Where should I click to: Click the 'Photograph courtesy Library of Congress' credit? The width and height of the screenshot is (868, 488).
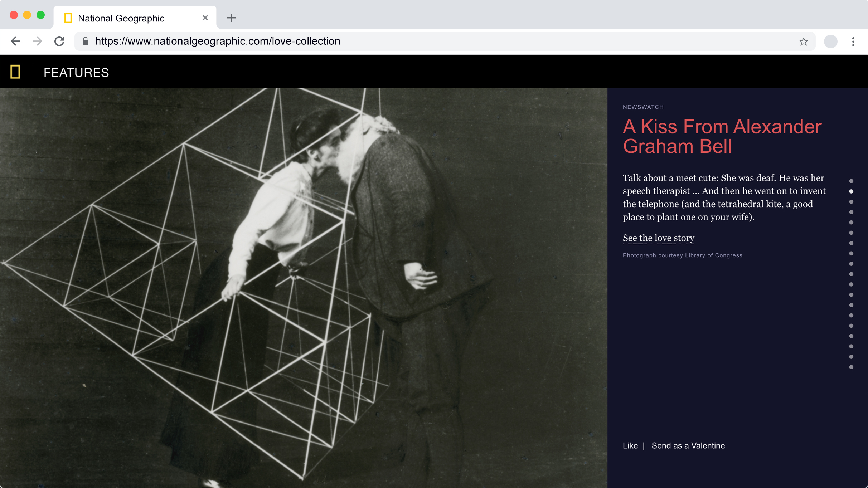682,255
